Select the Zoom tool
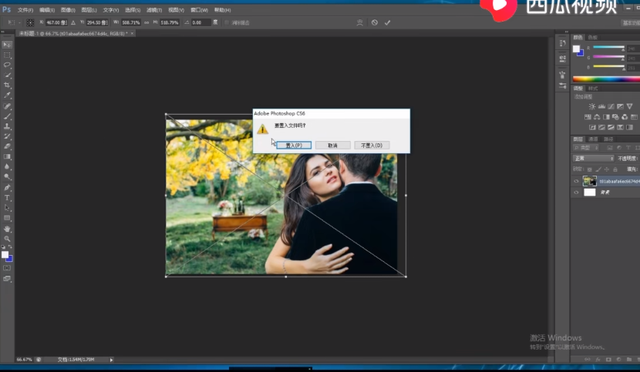Viewport: 640px width, 372px height. [x=7, y=239]
